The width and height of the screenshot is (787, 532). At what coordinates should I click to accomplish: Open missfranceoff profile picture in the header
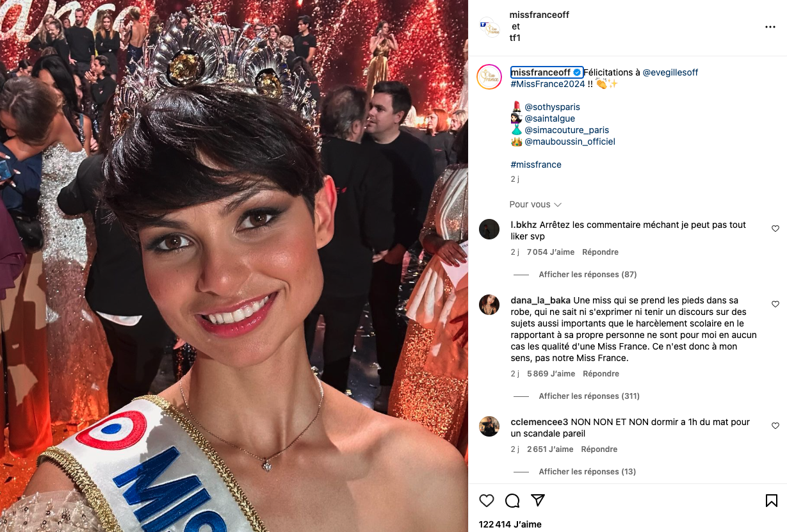pyautogui.click(x=490, y=27)
